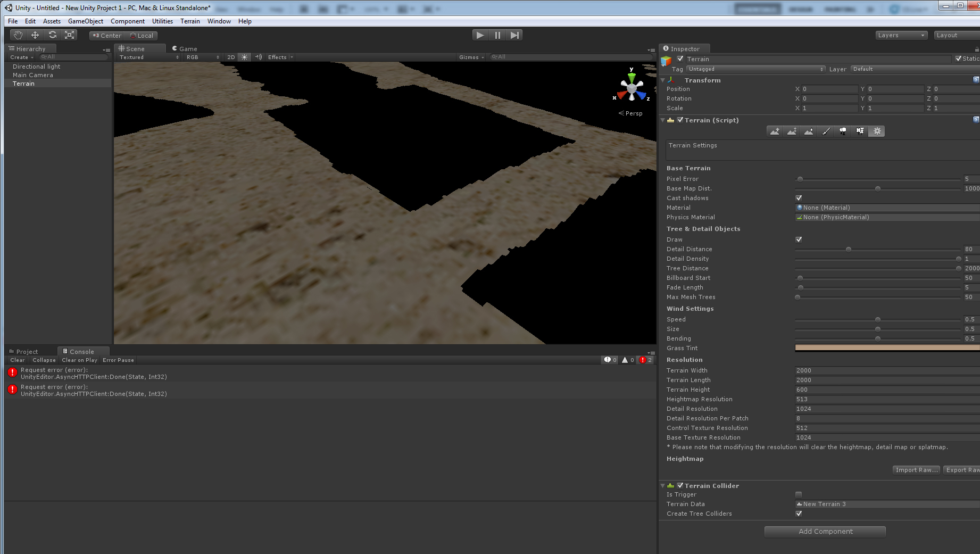This screenshot has height=554, width=980.
Task: Select the Hand tool in toolbar
Action: [x=18, y=35]
